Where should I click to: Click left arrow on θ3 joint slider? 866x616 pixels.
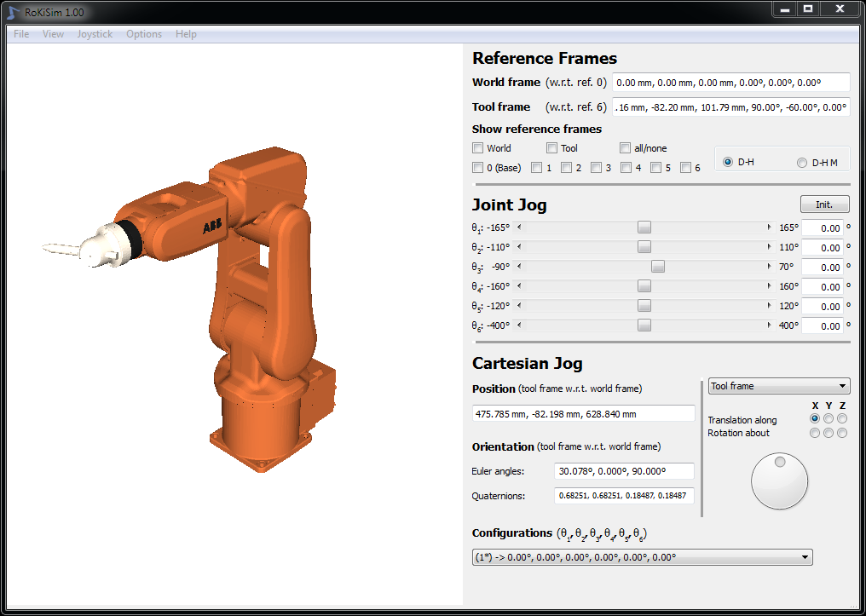(x=520, y=267)
